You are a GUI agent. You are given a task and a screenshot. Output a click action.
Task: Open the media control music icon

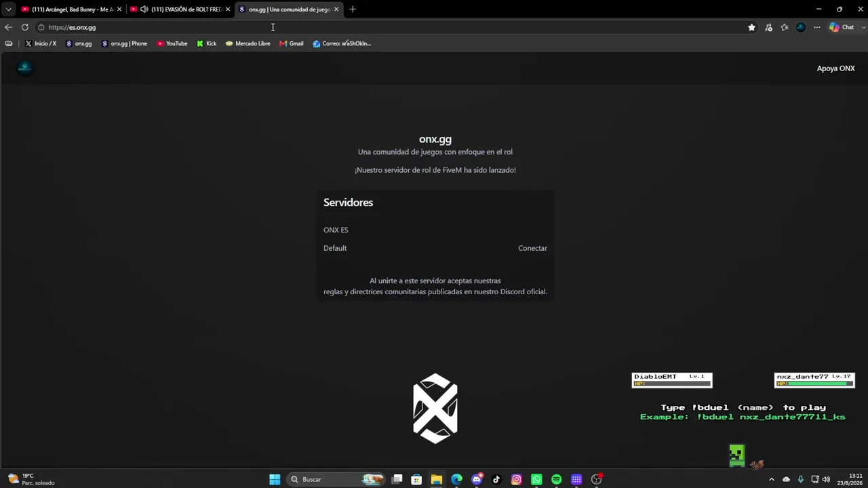click(x=768, y=27)
